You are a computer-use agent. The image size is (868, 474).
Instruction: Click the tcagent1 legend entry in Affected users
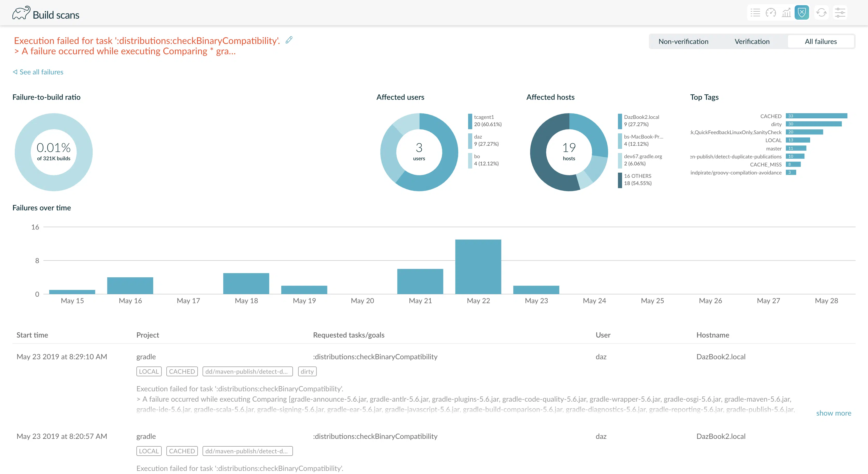tap(487, 121)
